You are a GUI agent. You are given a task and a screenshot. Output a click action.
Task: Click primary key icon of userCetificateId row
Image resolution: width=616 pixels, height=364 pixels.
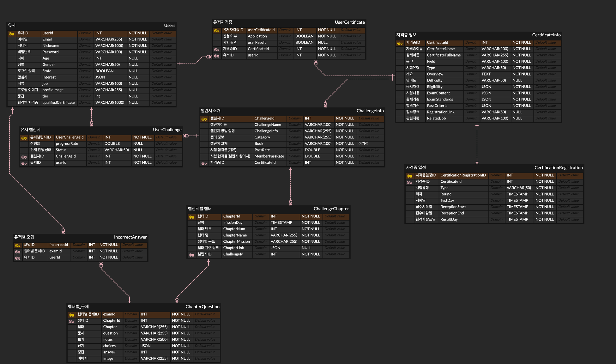coord(217,30)
